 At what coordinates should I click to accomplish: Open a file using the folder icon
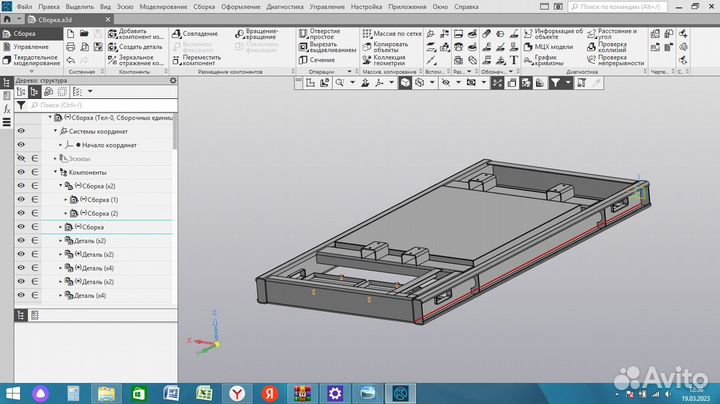coord(84,34)
